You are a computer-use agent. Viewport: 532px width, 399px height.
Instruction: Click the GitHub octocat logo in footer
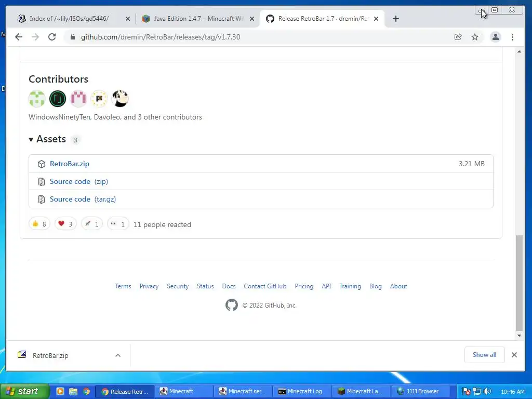pos(232,305)
